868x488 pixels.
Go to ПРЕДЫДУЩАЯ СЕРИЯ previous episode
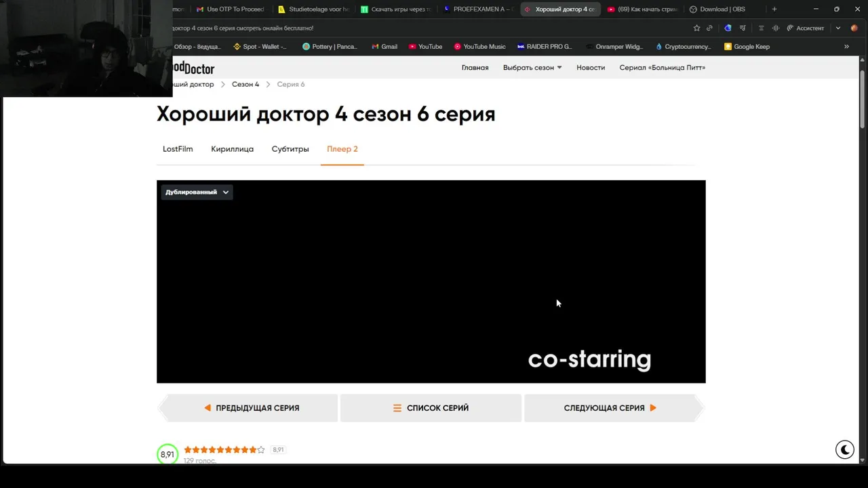(x=248, y=408)
